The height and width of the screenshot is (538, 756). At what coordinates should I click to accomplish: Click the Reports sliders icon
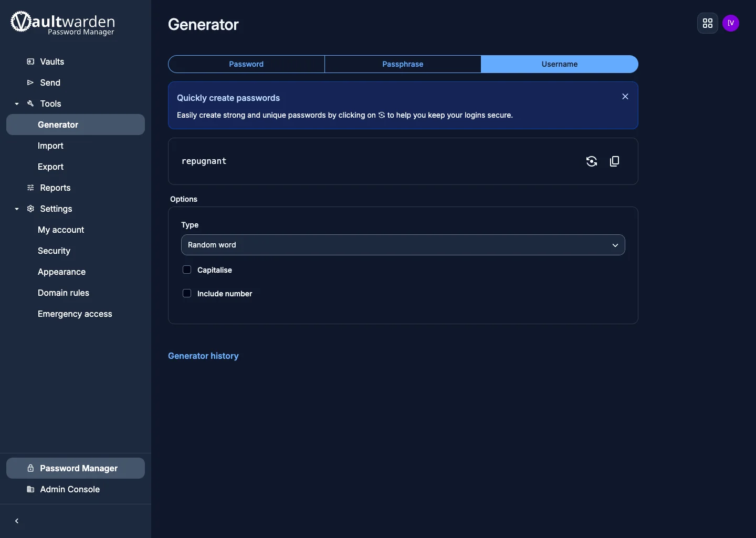(x=30, y=188)
